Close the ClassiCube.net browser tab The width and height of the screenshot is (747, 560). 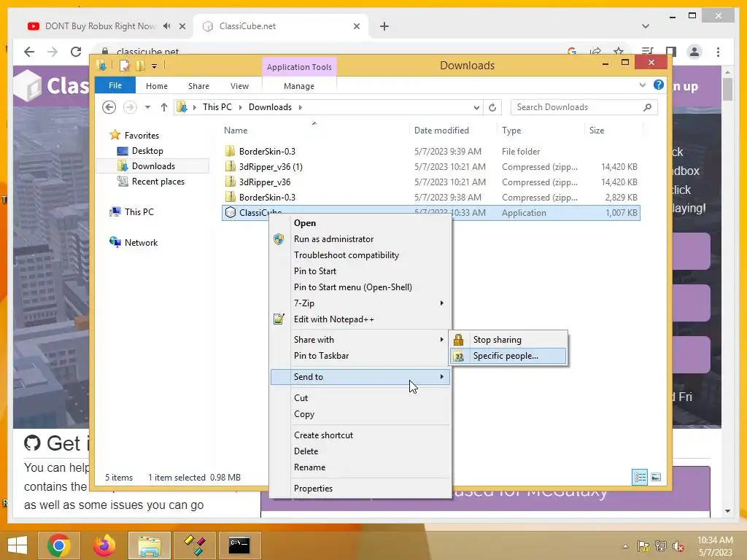click(356, 26)
